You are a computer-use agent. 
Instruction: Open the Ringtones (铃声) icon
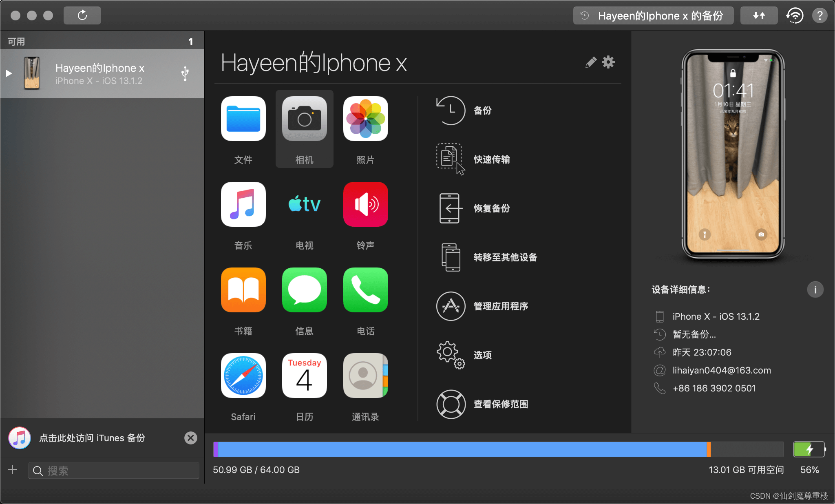(x=365, y=205)
